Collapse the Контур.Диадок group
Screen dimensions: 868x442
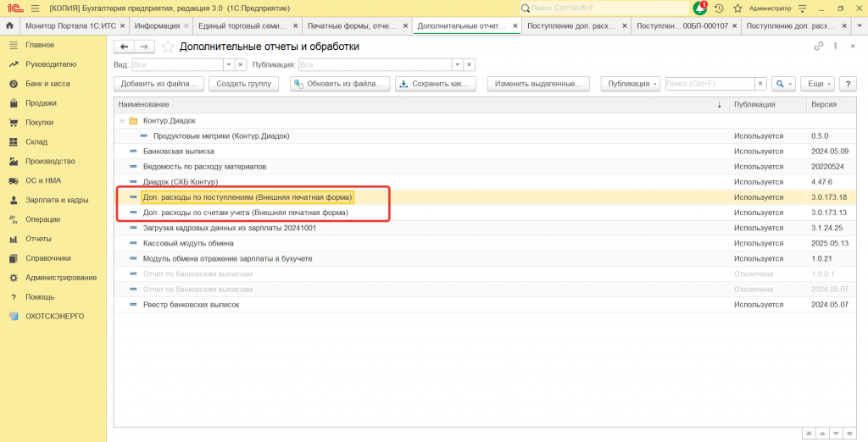pos(122,120)
